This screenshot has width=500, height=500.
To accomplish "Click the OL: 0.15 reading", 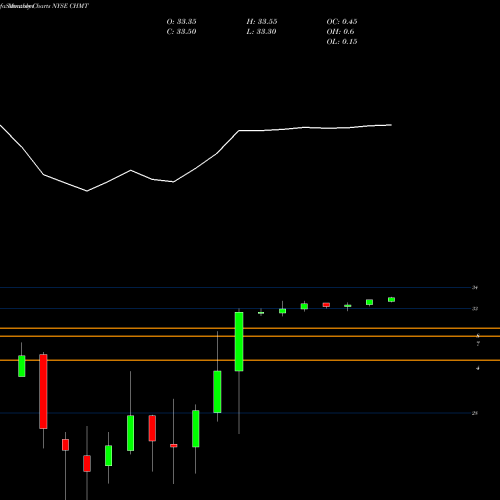I will [342, 42].
